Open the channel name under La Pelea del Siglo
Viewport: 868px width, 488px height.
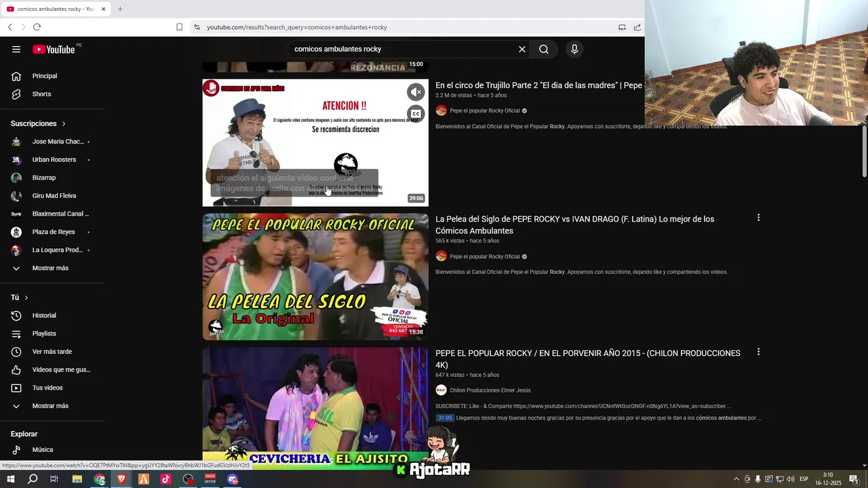click(x=484, y=256)
